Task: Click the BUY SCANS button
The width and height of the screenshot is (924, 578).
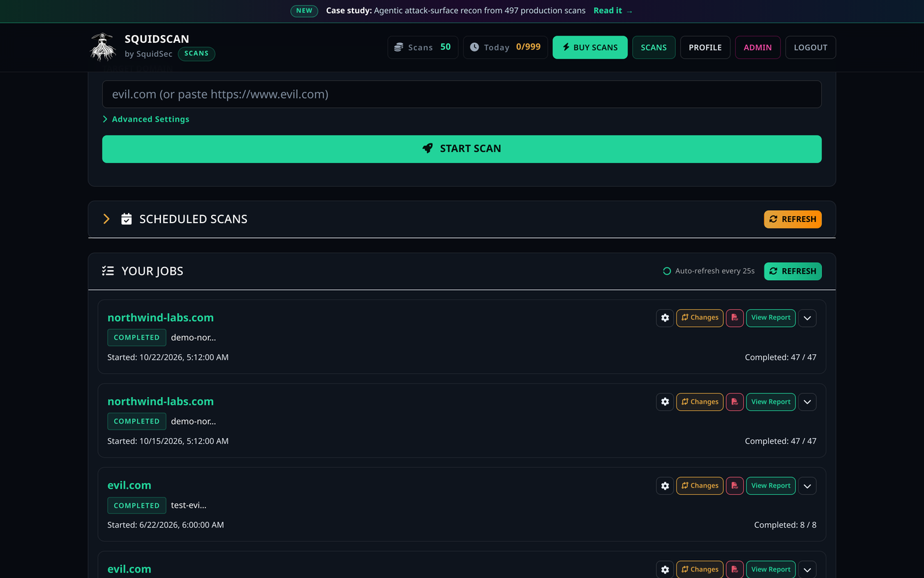Action: [x=590, y=48]
